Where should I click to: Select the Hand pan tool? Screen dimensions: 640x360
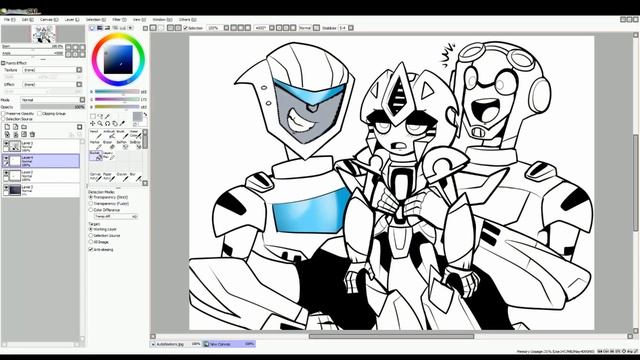[115, 123]
